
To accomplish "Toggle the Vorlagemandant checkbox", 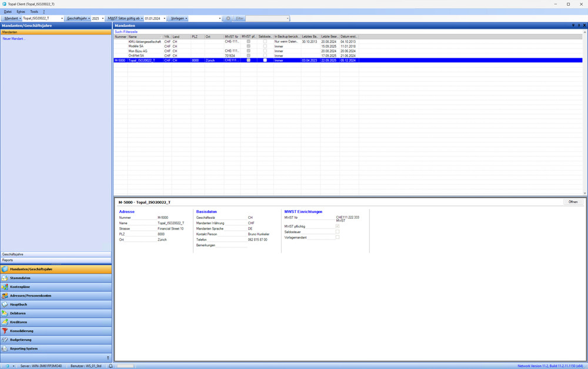I will (x=338, y=237).
